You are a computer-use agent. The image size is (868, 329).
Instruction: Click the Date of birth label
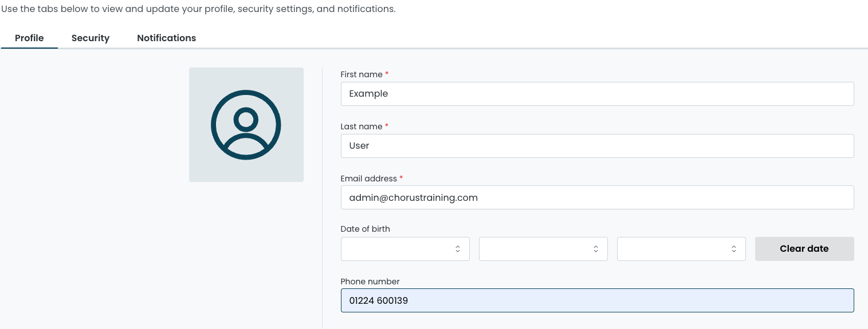click(365, 229)
